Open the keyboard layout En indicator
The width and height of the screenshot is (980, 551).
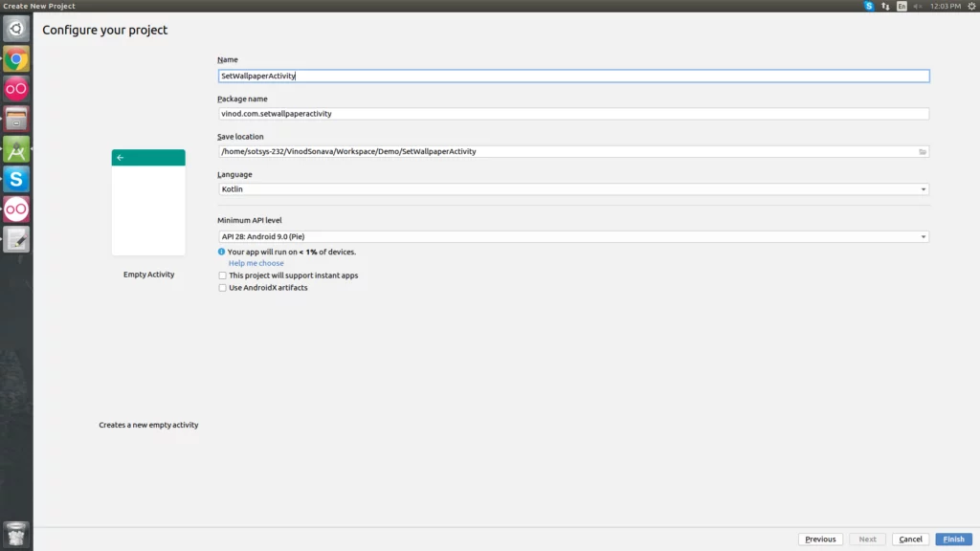903,5
